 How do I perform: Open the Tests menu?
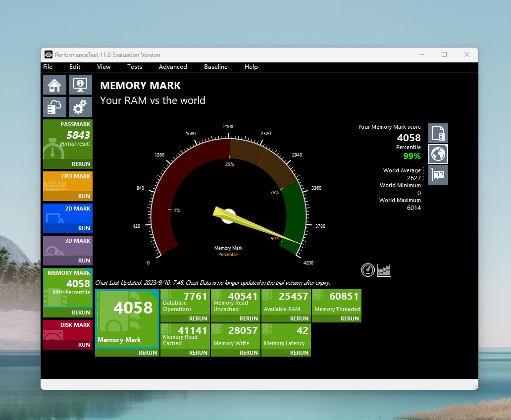pyautogui.click(x=134, y=66)
